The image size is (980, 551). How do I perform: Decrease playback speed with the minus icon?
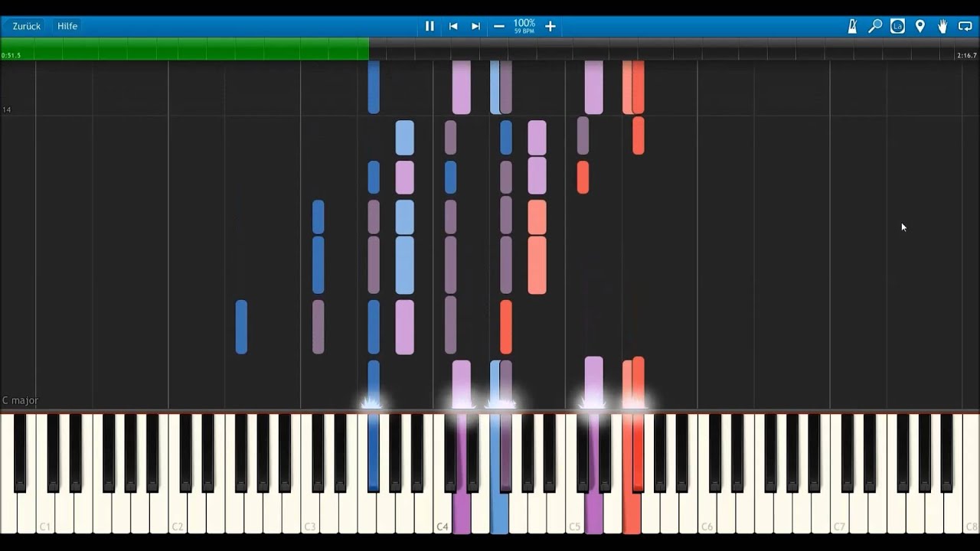click(499, 26)
